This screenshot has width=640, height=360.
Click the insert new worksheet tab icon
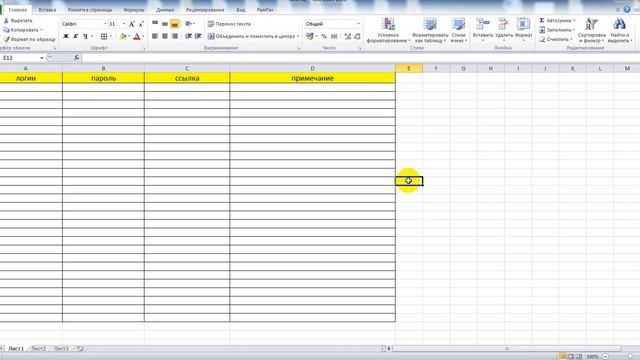point(80,349)
